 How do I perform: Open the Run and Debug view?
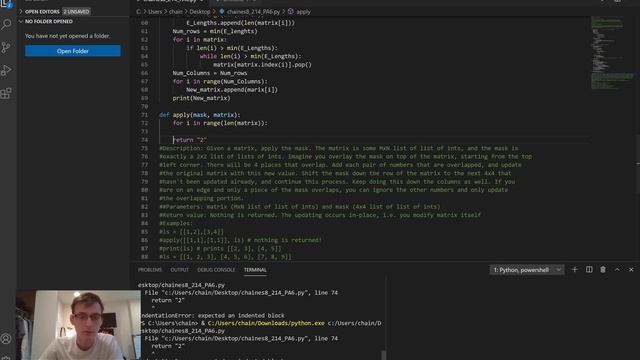tap(6, 70)
